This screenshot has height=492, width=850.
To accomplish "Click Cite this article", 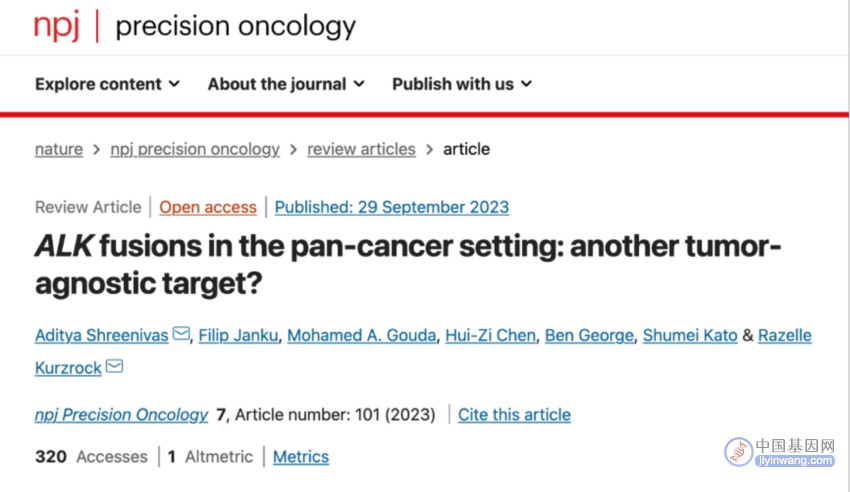I will point(514,415).
